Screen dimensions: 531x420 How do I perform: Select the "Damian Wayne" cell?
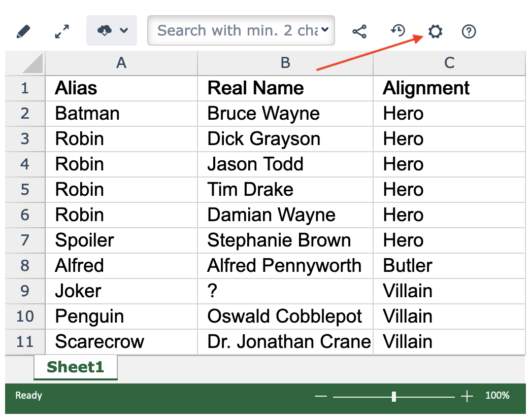[285, 215]
